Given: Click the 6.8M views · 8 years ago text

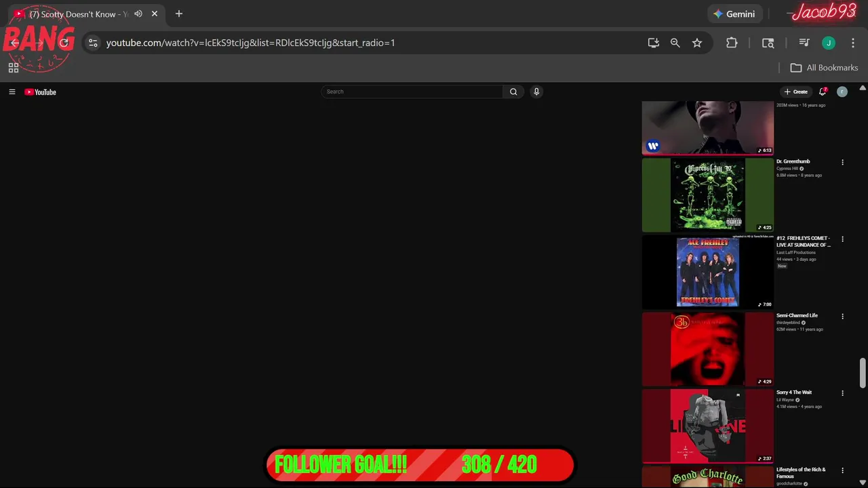Looking at the screenshot, I should 799,175.
